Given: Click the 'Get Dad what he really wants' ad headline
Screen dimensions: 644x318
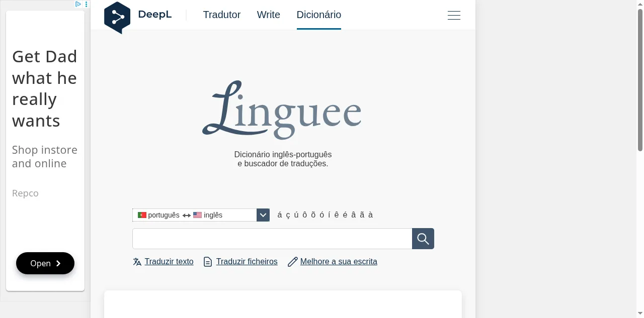Looking at the screenshot, I should click(x=45, y=88).
